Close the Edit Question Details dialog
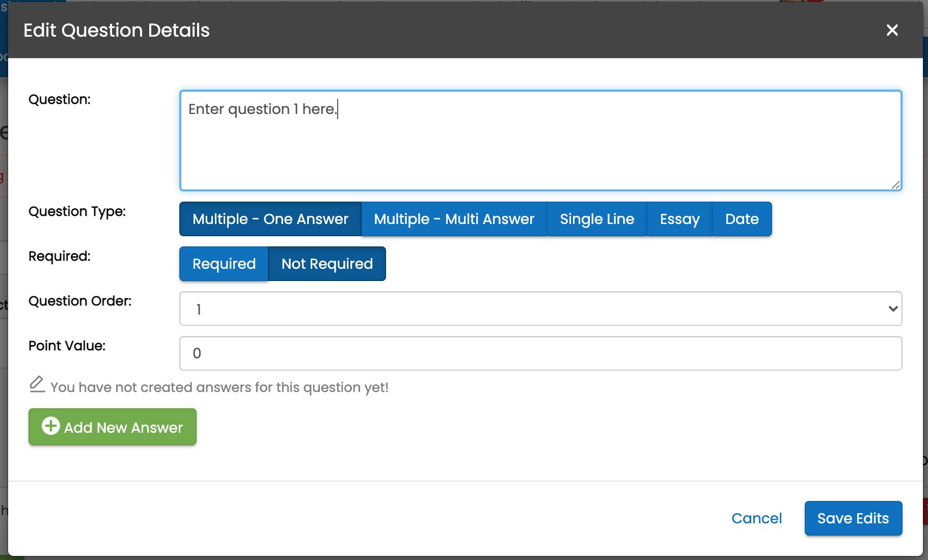 [x=892, y=30]
